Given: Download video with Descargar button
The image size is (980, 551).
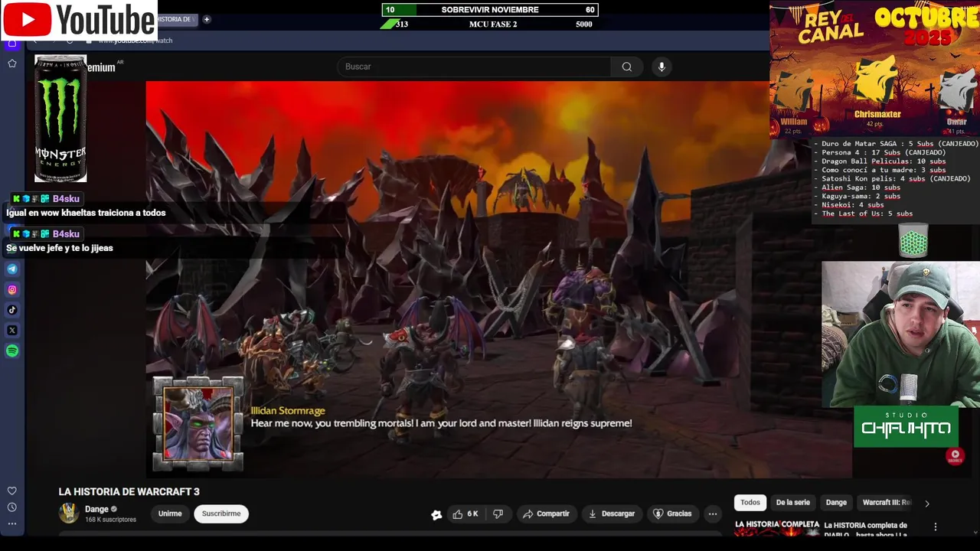Looking at the screenshot, I should (x=612, y=514).
